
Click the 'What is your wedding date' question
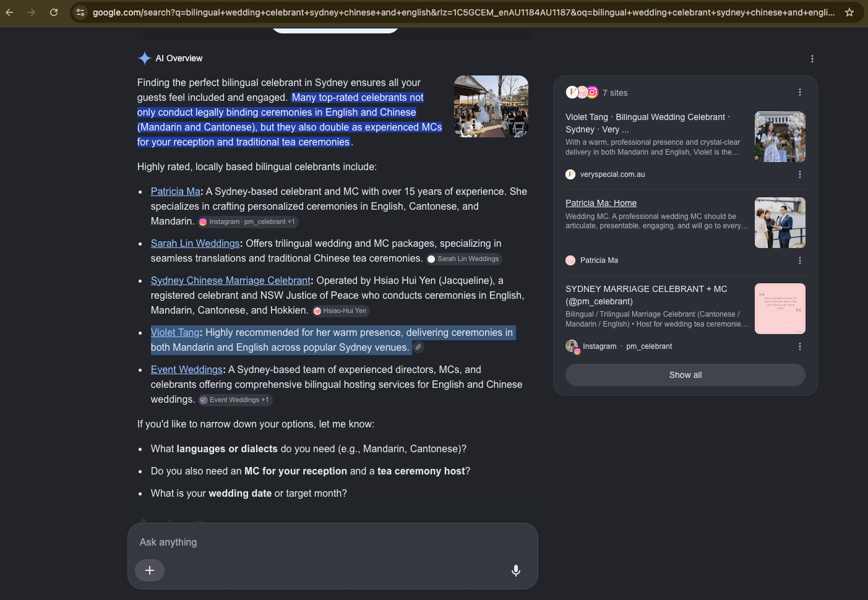pyautogui.click(x=249, y=494)
